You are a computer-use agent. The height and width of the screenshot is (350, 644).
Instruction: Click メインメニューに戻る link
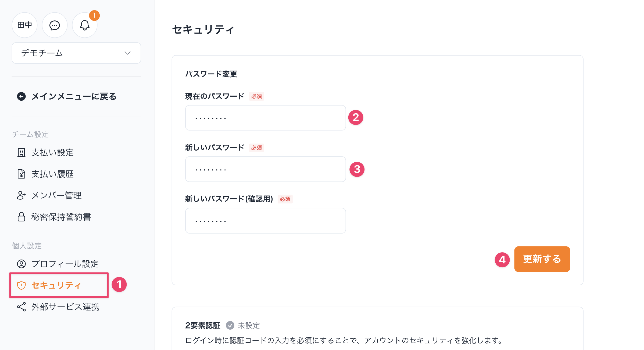coord(74,96)
